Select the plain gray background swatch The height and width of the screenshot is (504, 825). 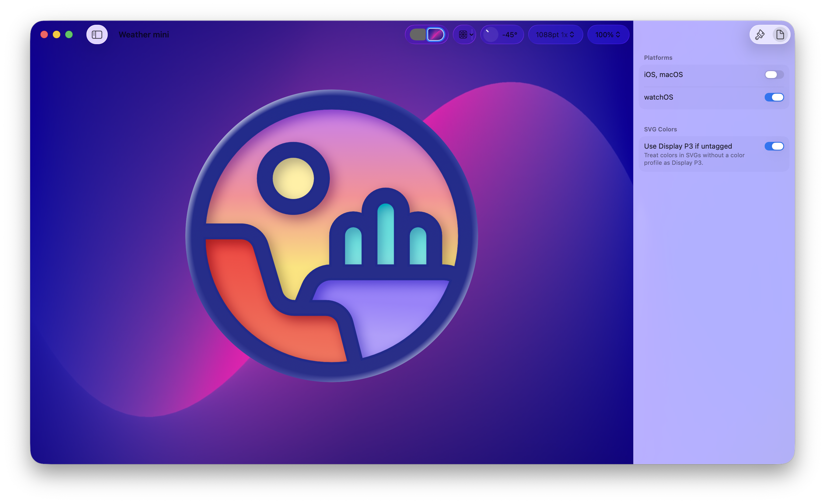coord(418,34)
